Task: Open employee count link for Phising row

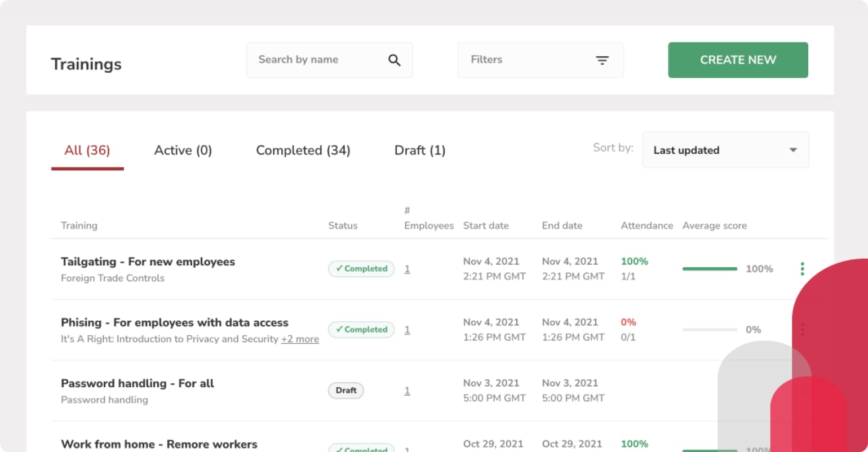Action: coord(407,330)
